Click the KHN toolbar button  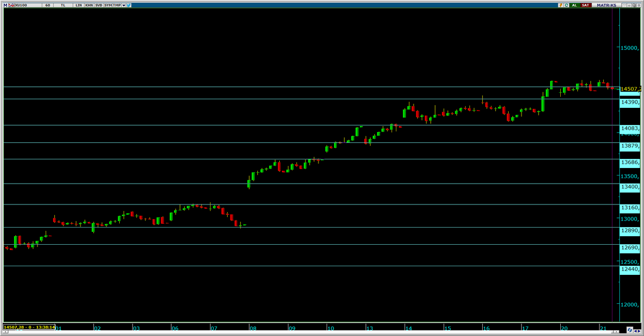(89, 5)
